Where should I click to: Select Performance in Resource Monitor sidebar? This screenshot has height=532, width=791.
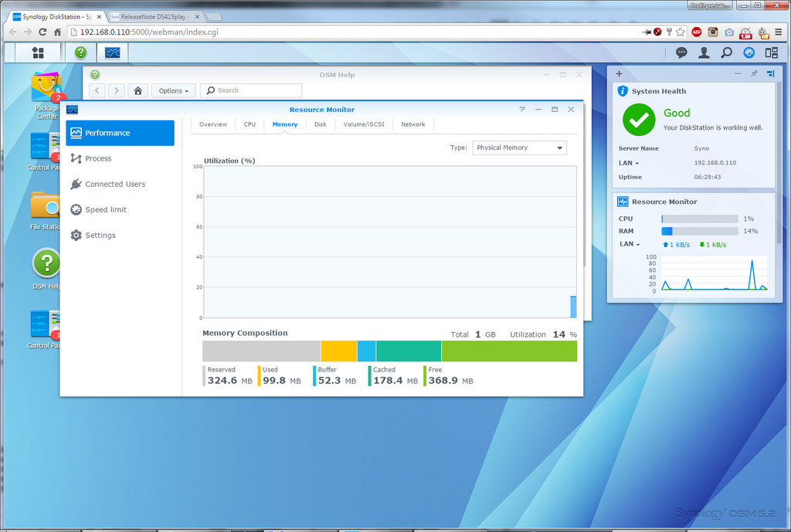tap(120, 133)
